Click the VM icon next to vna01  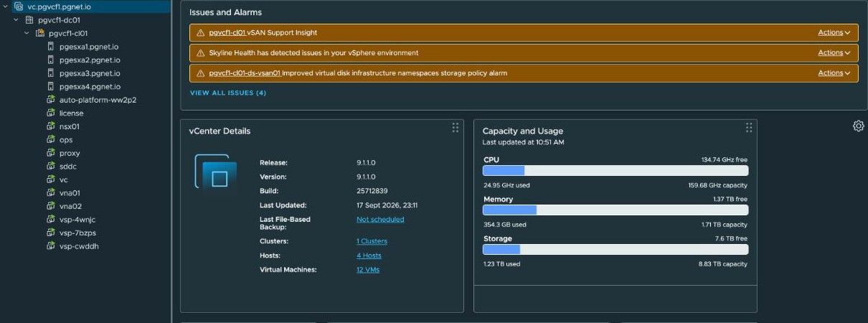tap(51, 192)
